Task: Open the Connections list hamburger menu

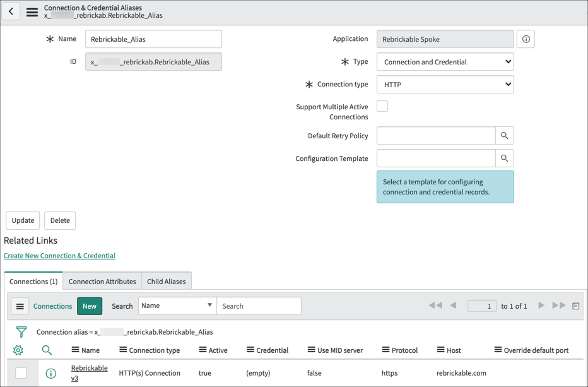Action: (x=20, y=306)
